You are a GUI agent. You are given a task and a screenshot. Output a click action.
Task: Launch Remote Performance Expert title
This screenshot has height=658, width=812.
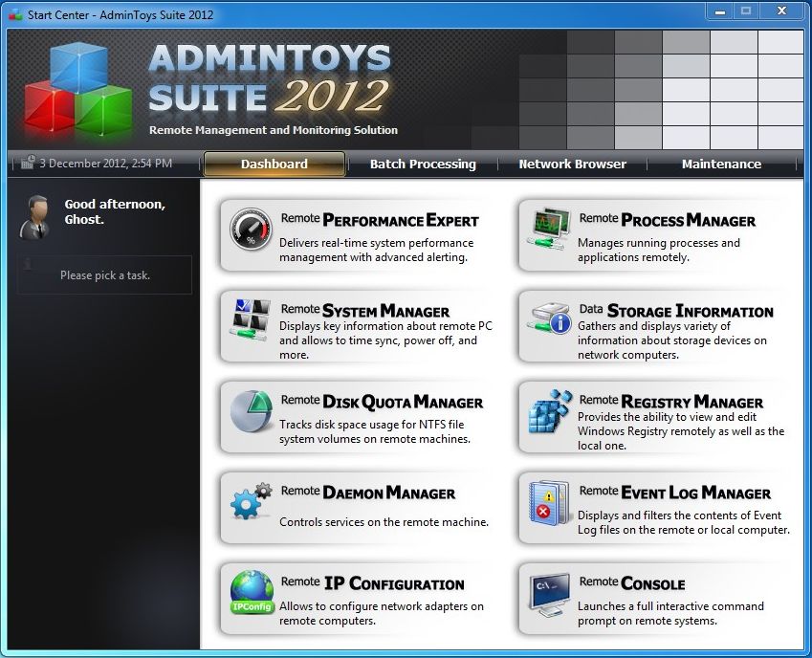tap(380, 220)
